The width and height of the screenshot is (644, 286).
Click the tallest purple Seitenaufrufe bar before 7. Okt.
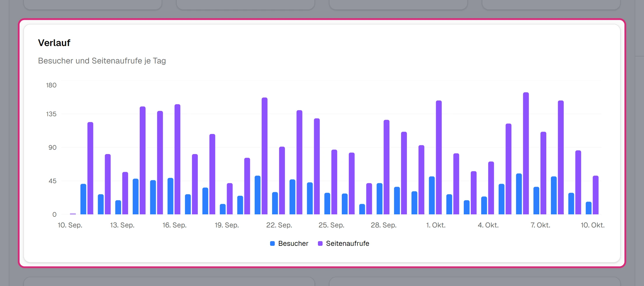pos(526,153)
